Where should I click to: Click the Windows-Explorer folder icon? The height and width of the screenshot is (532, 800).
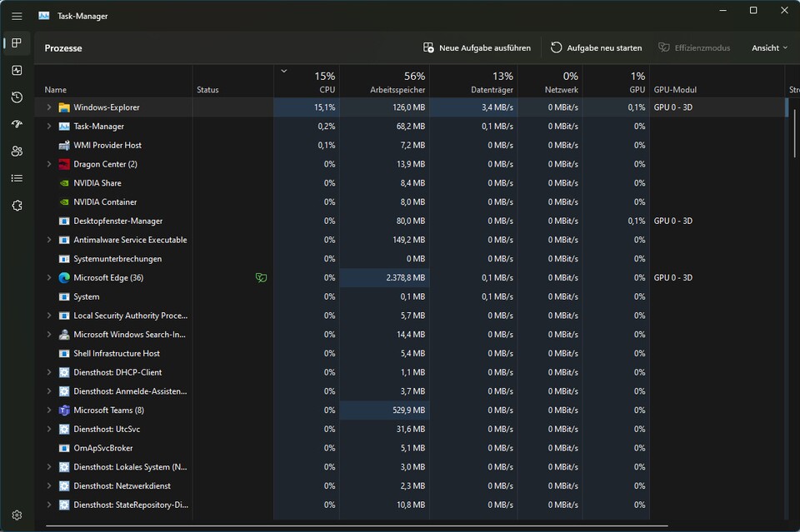click(x=64, y=107)
